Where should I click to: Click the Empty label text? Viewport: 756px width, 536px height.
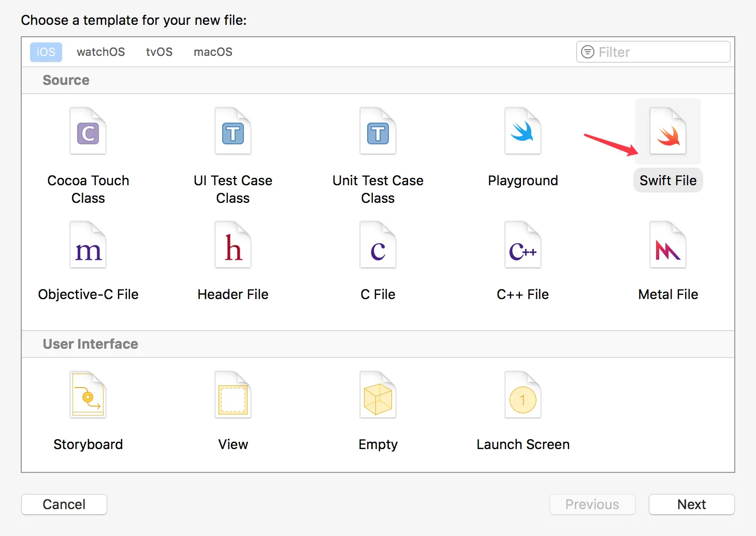tap(378, 444)
